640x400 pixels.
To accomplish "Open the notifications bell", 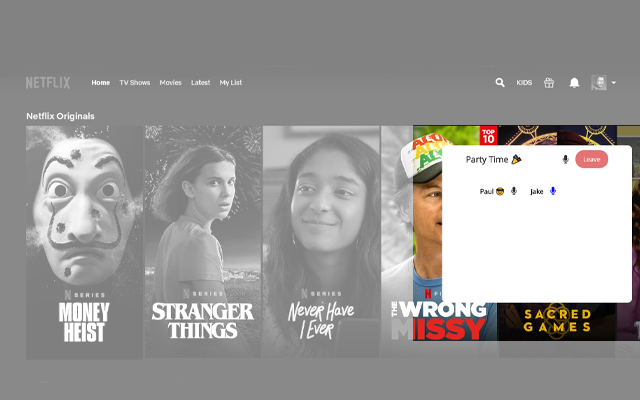I will point(574,83).
